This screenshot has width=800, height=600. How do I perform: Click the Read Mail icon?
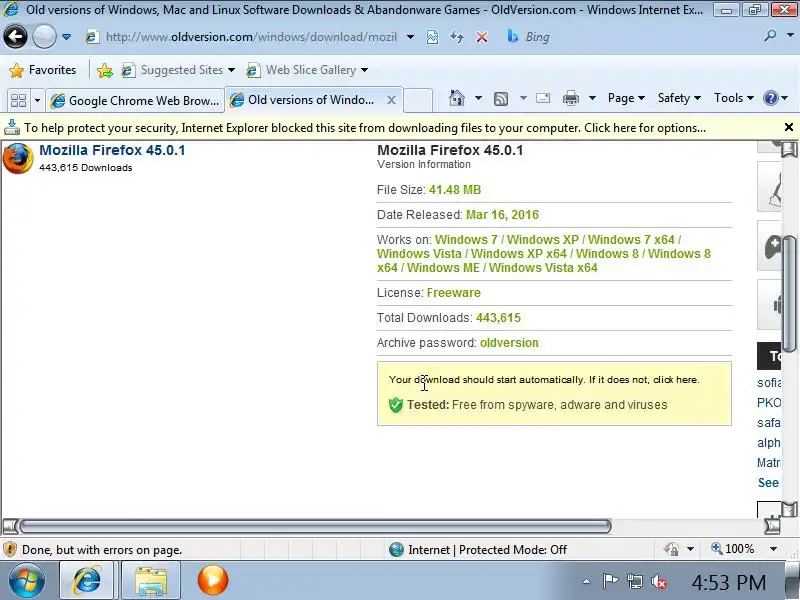[543, 98]
